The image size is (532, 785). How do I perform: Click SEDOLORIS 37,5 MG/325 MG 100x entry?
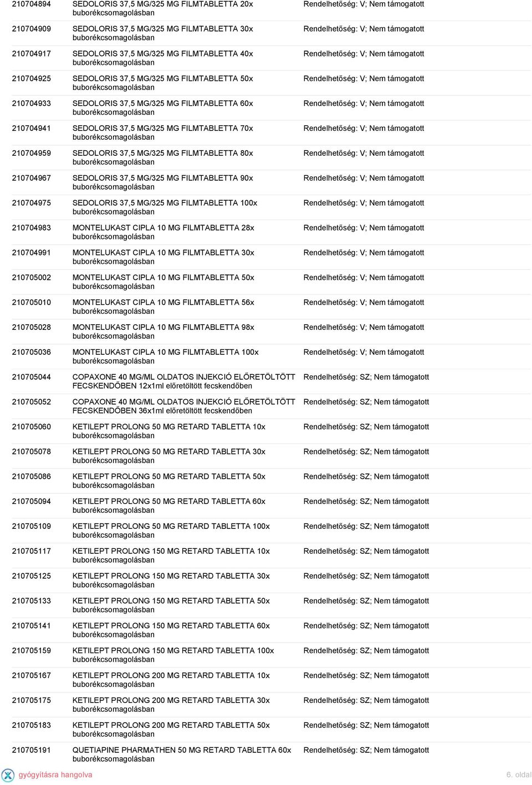coord(165,207)
